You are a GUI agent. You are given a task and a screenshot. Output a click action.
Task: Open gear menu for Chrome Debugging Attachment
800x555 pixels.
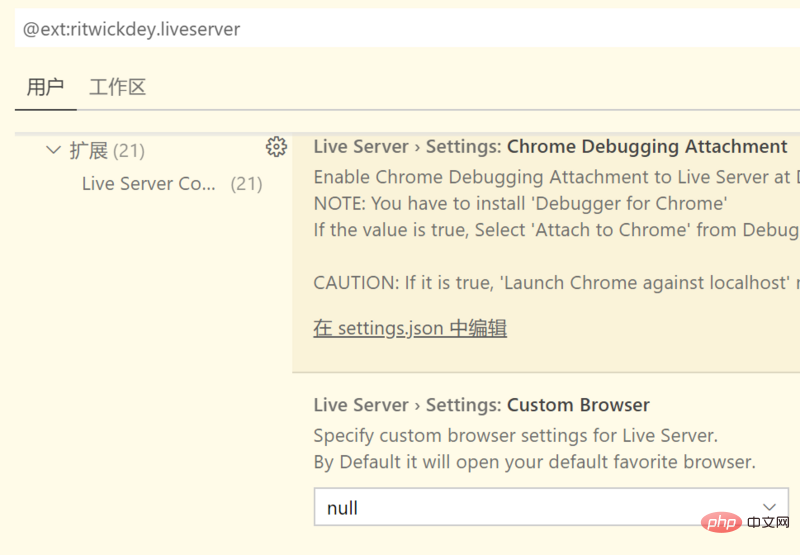tap(276, 147)
